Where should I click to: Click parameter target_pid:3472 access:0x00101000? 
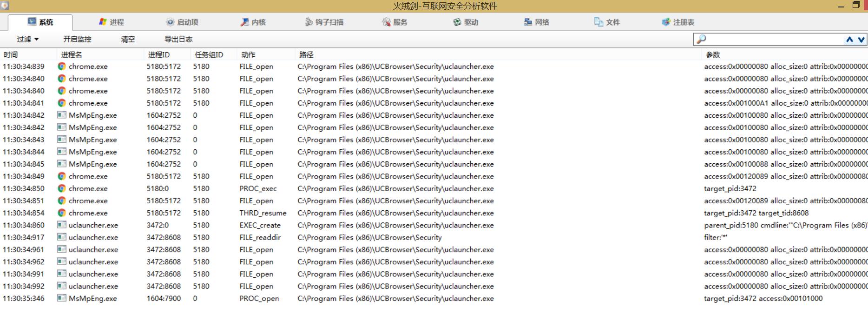(x=763, y=298)
